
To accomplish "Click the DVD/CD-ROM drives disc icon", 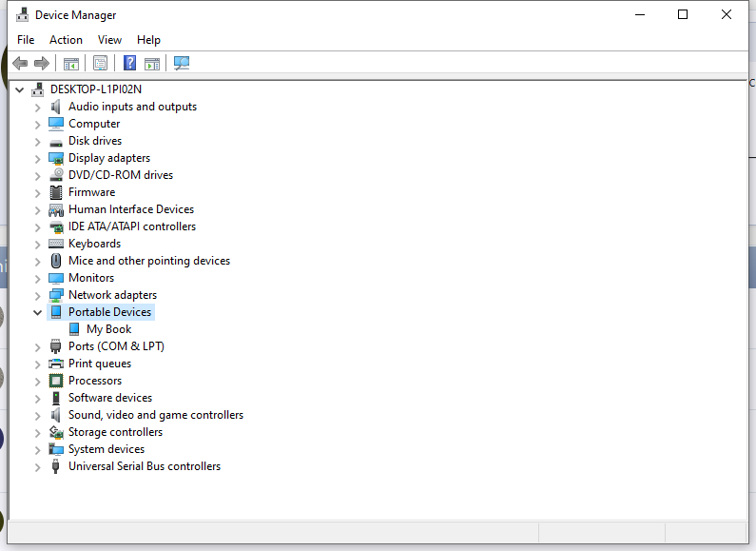I will pyautogui.click(x=56, y=175).
